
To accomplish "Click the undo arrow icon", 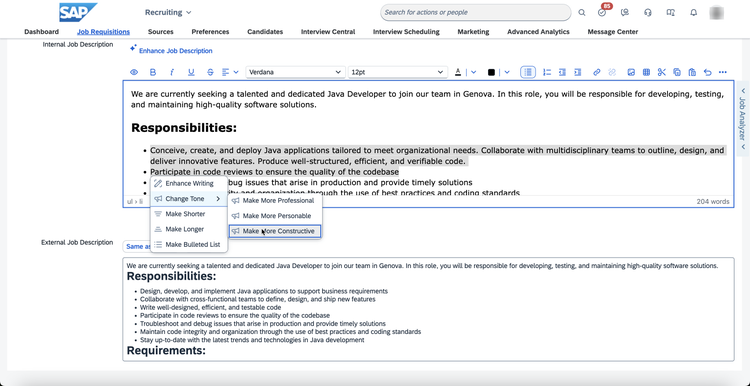I will 707,72.
